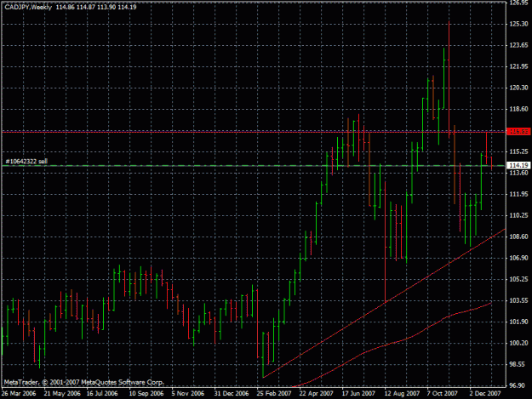Click the '25 Feb 2007' date label
This screenshot has width=532, height=399.
tap(274, 394)
